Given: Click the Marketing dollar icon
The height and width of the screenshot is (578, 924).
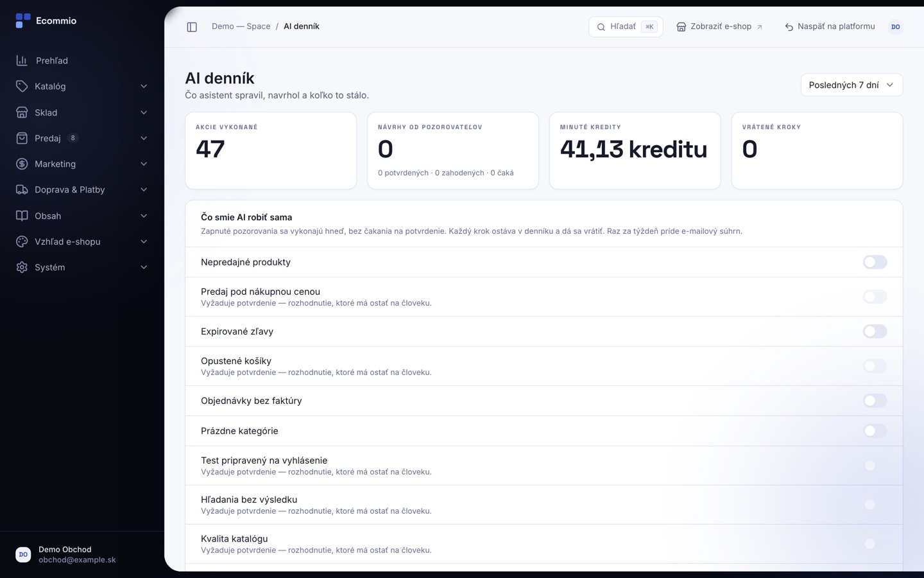Looking at the screenshot, I should pos(22,164).
